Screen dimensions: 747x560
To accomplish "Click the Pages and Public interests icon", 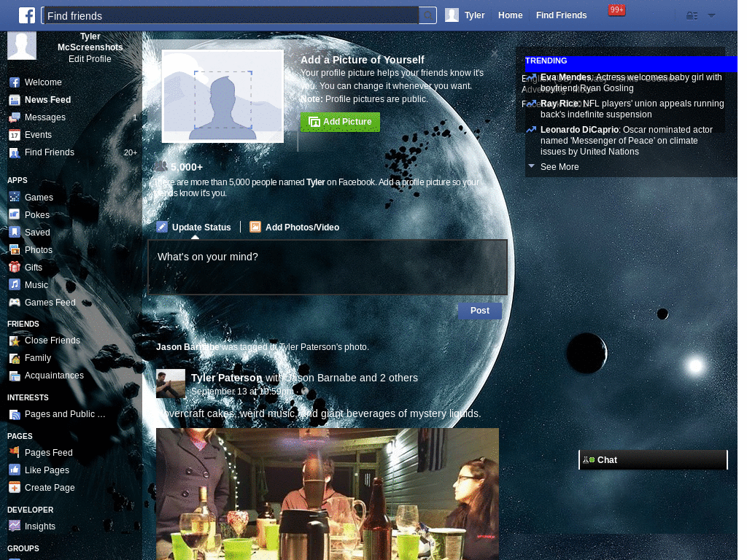I will point(15,415).
